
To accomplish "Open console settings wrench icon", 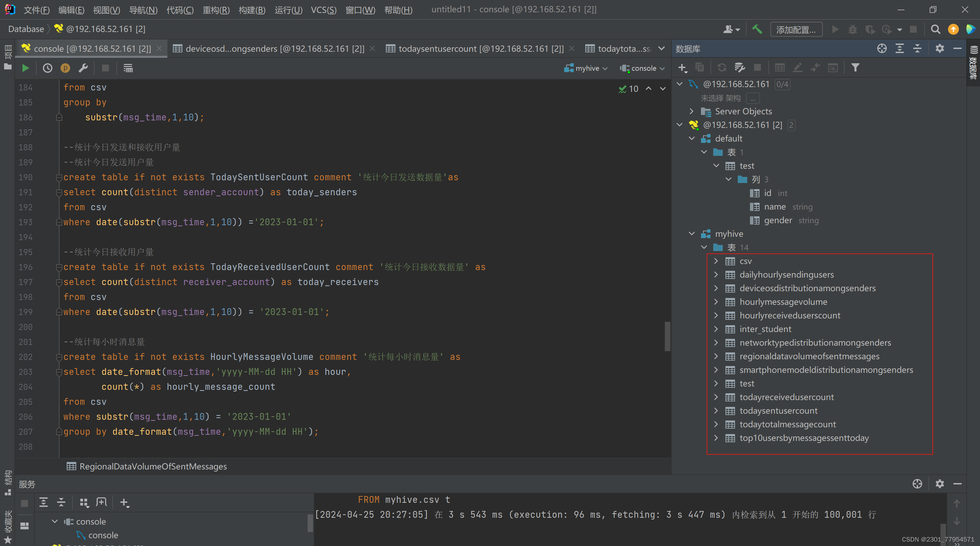I will 83,68.
